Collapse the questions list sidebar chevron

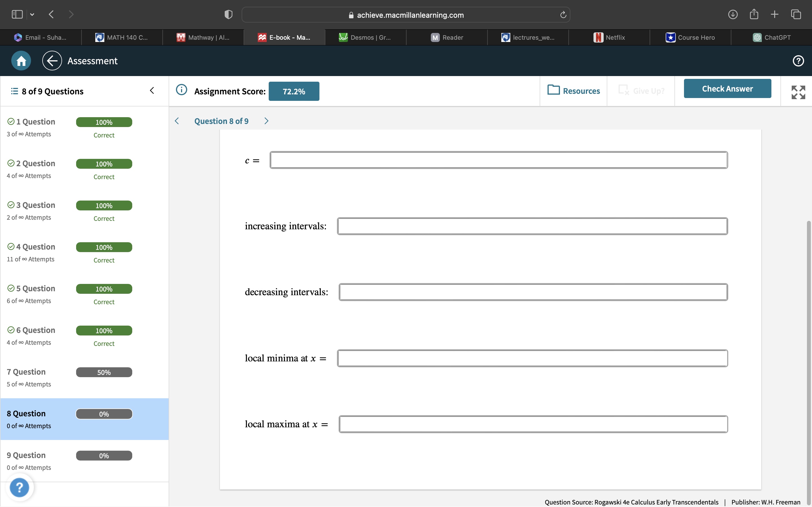click(152, 90)
